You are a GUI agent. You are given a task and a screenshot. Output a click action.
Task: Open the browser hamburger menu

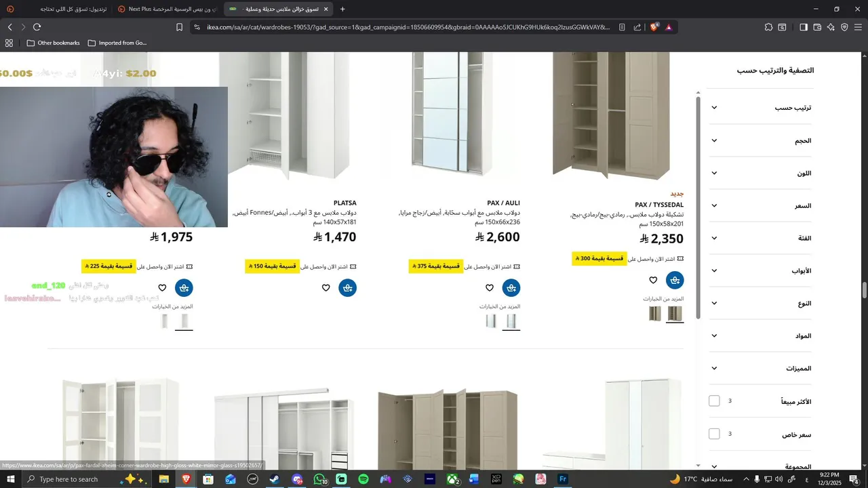click(859, 27)
